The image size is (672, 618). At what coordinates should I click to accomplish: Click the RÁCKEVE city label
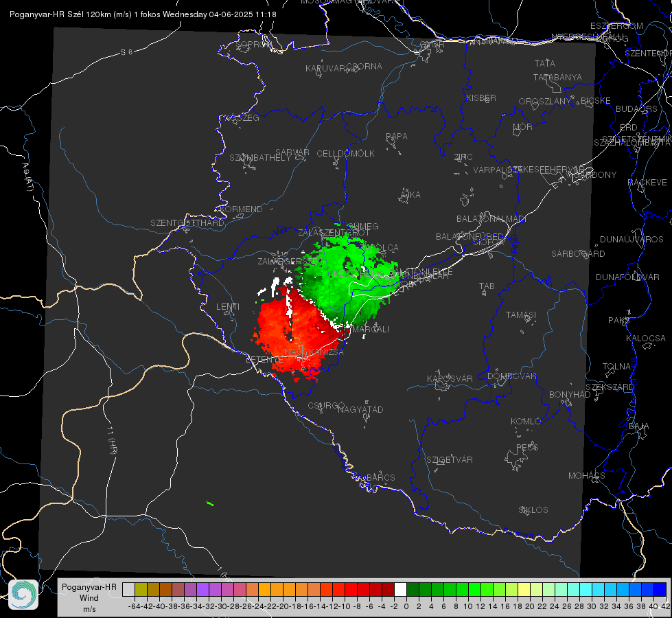(x=647, y=183)
